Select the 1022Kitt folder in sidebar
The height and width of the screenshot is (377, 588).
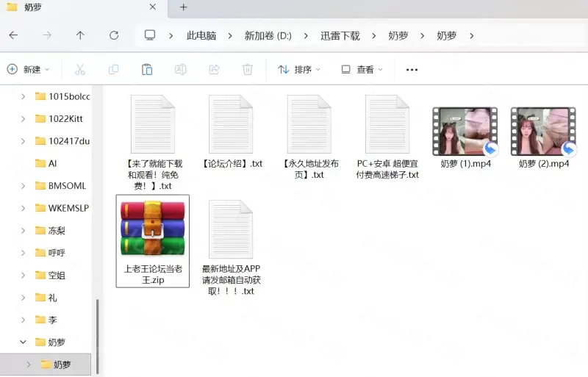[x=59, y=119]
